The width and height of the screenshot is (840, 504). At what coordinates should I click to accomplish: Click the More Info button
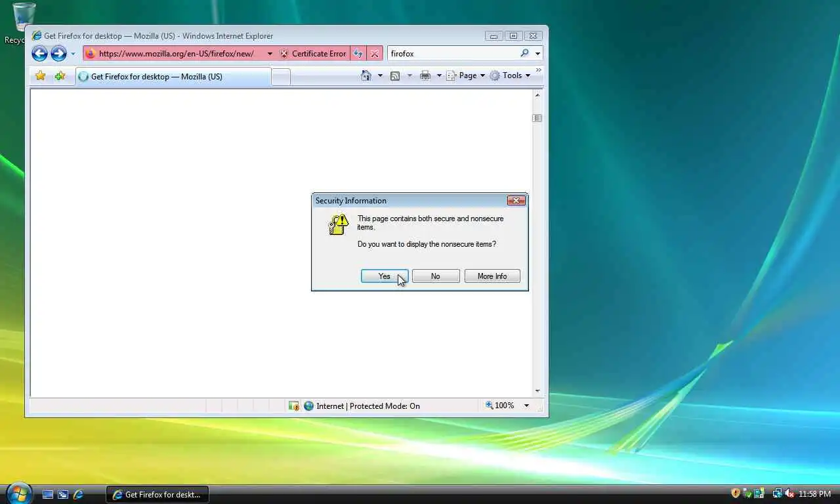tap(492, 276)
